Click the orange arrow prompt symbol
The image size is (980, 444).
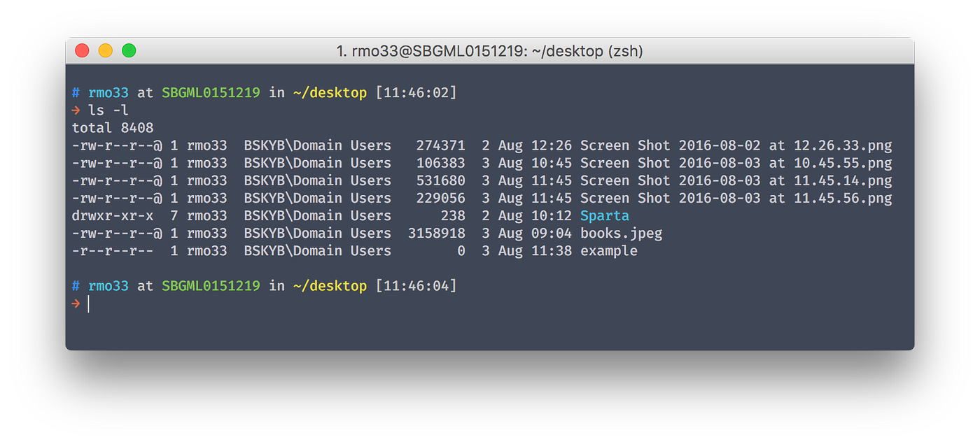tap(76, 303)
